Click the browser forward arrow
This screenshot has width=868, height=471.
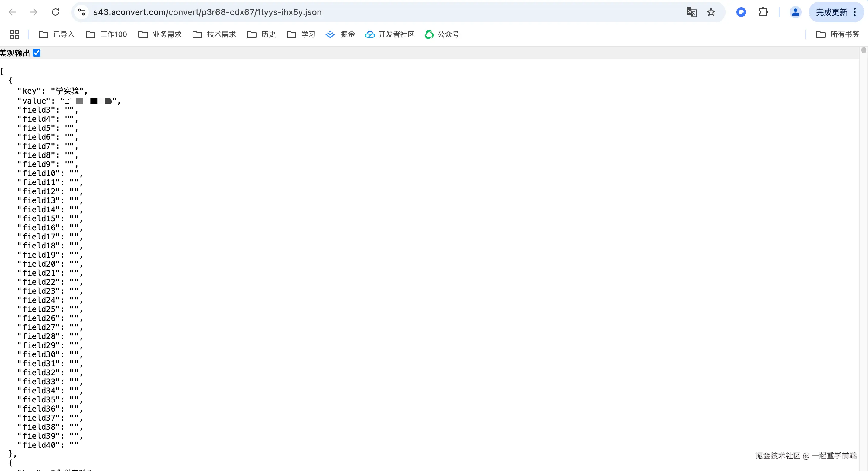tap(34, 12)
